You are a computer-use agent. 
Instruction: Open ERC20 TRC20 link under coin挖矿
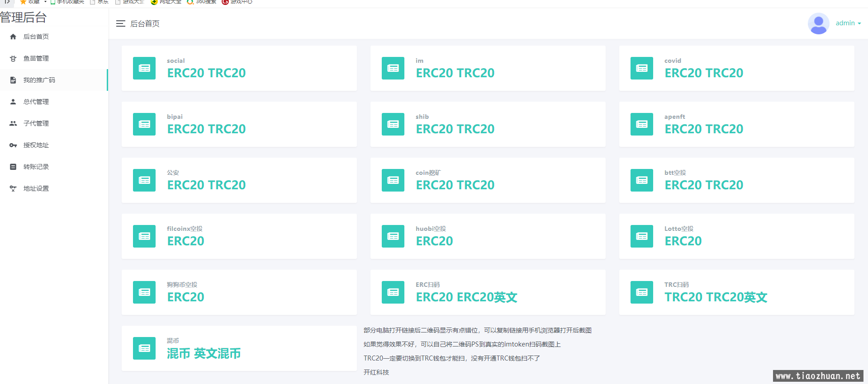455,185
